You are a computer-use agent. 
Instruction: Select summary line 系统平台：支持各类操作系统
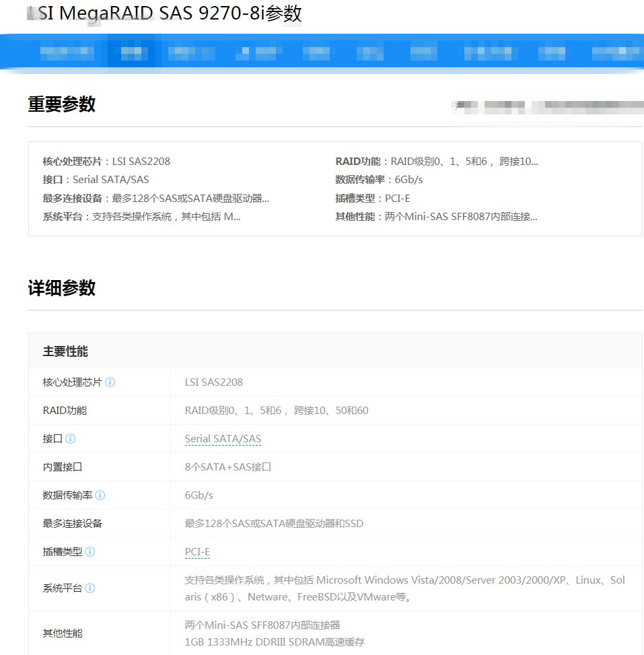tap(141, 217)
